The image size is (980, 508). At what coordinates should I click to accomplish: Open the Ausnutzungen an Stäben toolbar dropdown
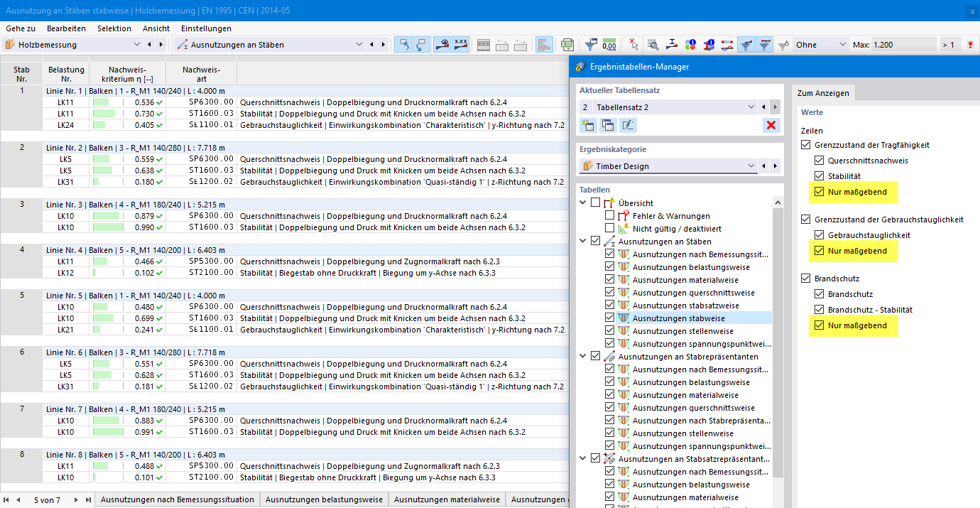click(x=358, y=45)
